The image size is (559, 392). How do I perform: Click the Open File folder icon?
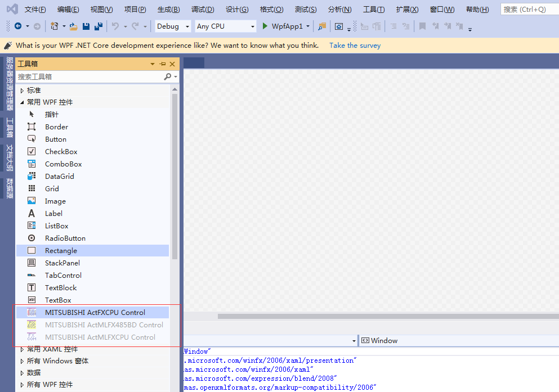(73, 26)
